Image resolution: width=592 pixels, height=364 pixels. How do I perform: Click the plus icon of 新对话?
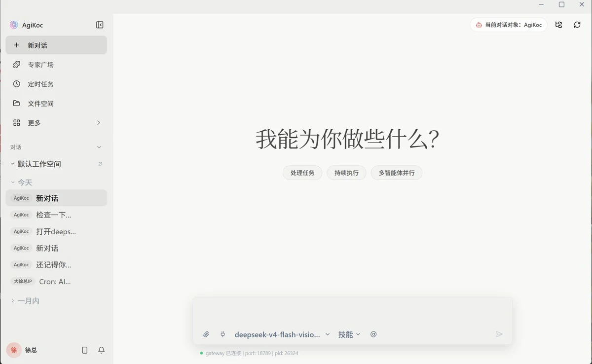[17, 45]
